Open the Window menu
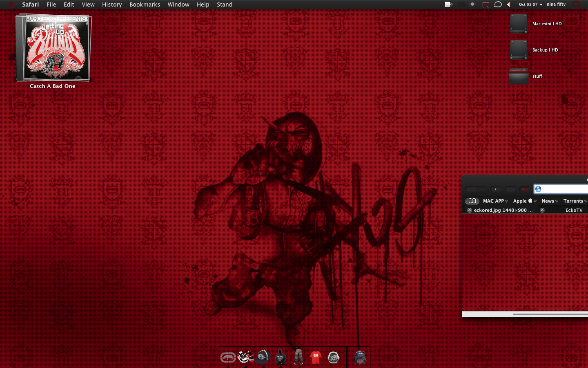Viewport: 588px width, 368px height. tap(178, 4)
